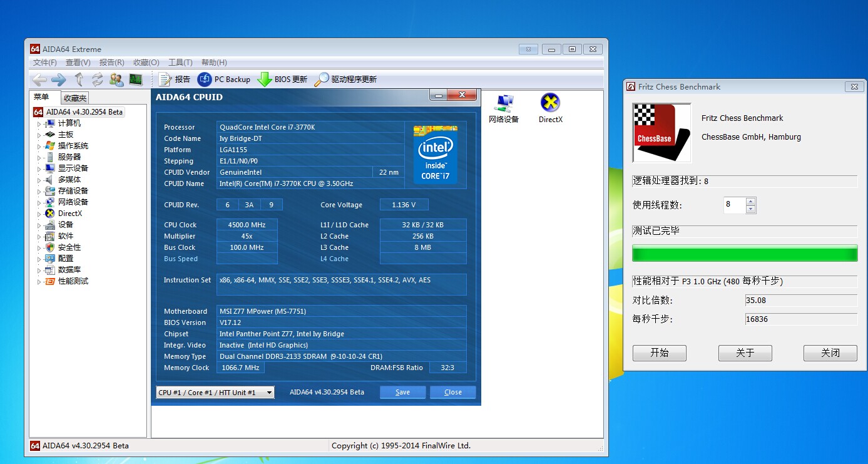Click BIOS 更新 green arrow button
The width and height of the screenshot is (868, 464).
[x=282, y=80]
